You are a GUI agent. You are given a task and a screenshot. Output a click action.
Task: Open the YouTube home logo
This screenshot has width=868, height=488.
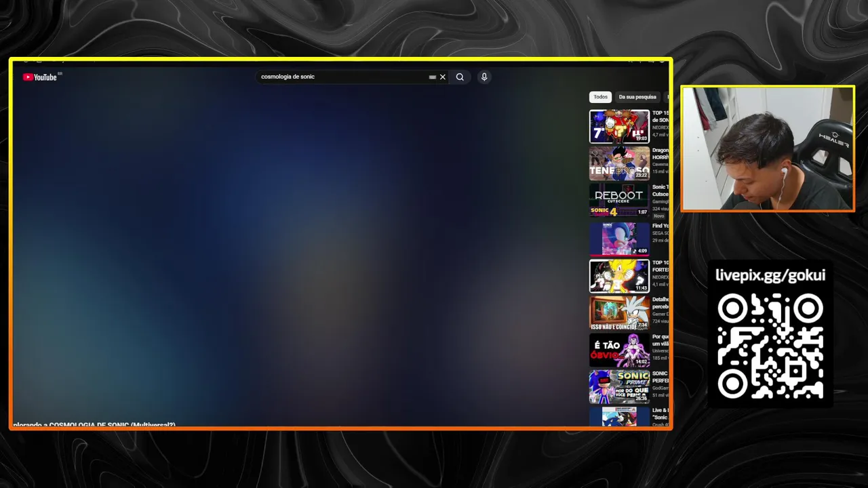(x=40, y=77)
